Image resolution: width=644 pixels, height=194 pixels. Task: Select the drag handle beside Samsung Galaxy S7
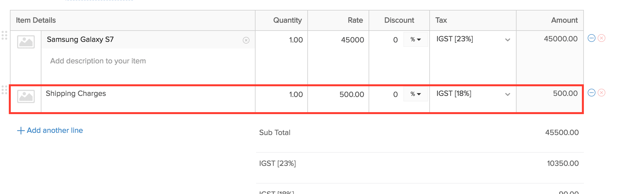(4, 35)
